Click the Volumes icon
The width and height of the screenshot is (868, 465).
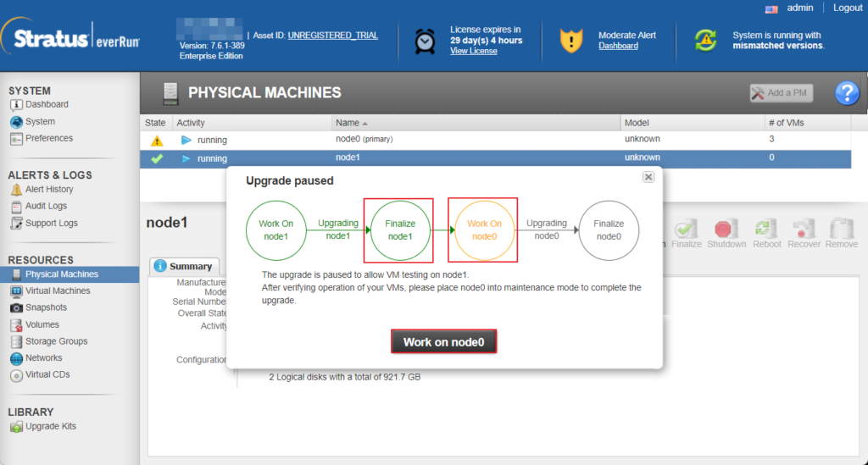(17, 325)
